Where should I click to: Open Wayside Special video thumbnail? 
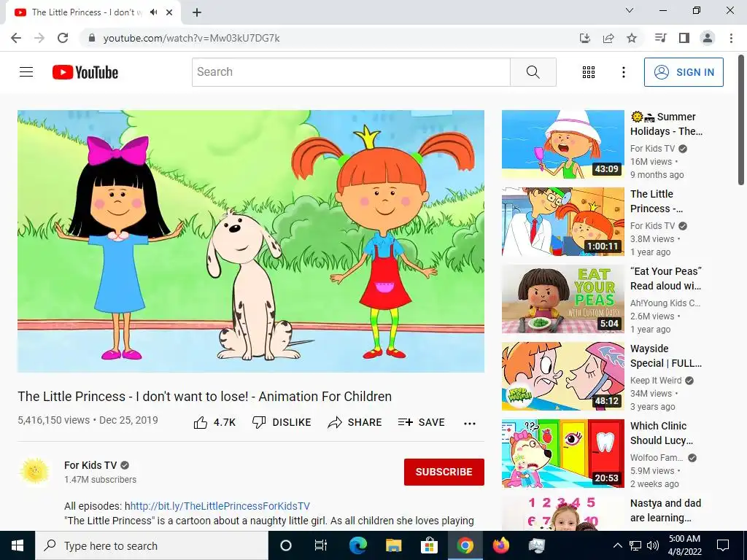pos(562,376)
